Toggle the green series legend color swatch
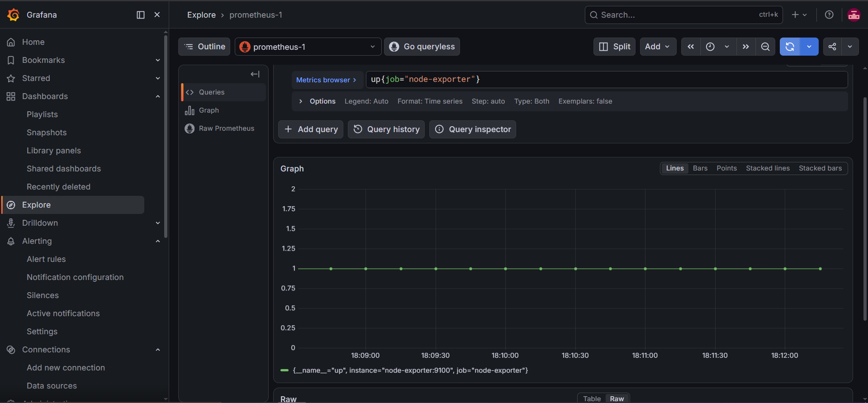The width and height of the screenshot is (868, 403). pyautogui.click(x=285, y=370)
